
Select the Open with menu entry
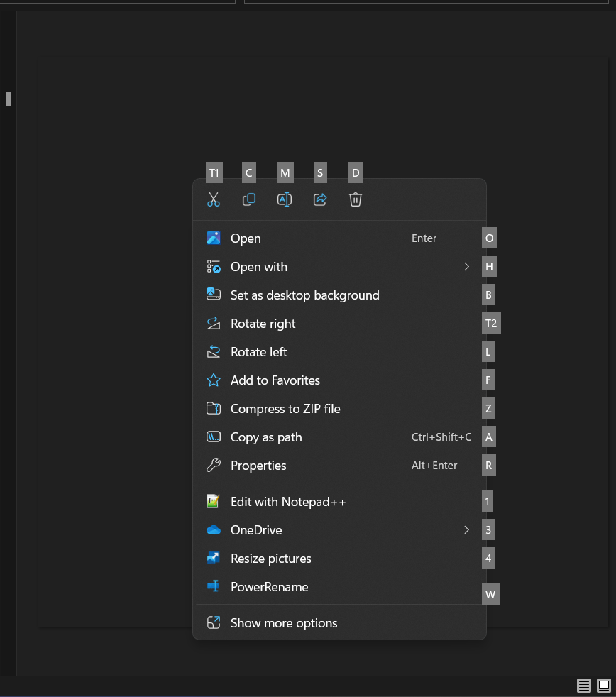(x=339, y=267)
